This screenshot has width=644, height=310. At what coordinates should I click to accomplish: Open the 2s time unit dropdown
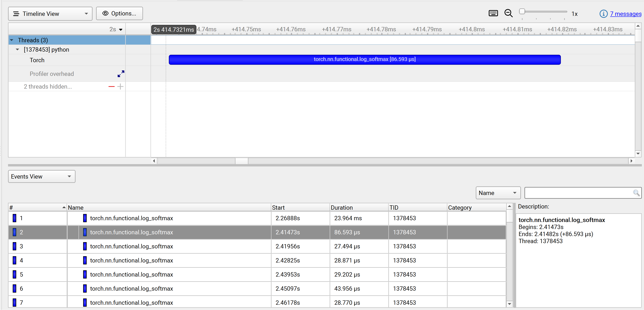pos(116,30)
